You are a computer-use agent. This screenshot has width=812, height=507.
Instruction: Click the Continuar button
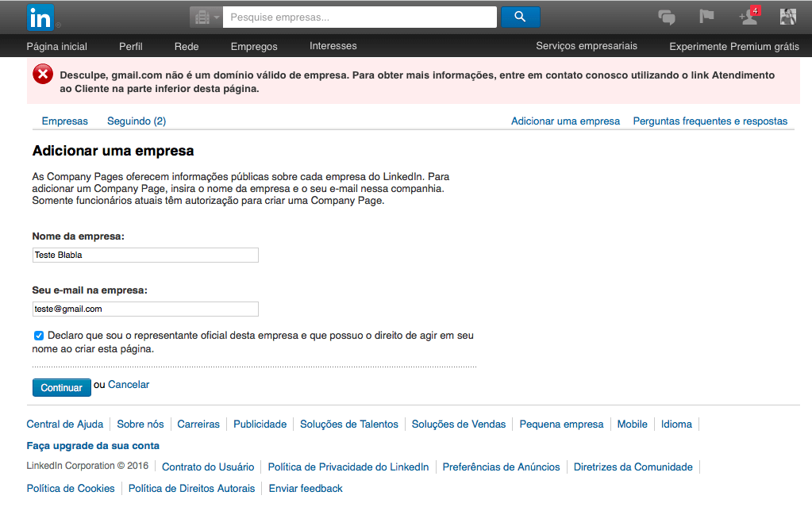62,387
